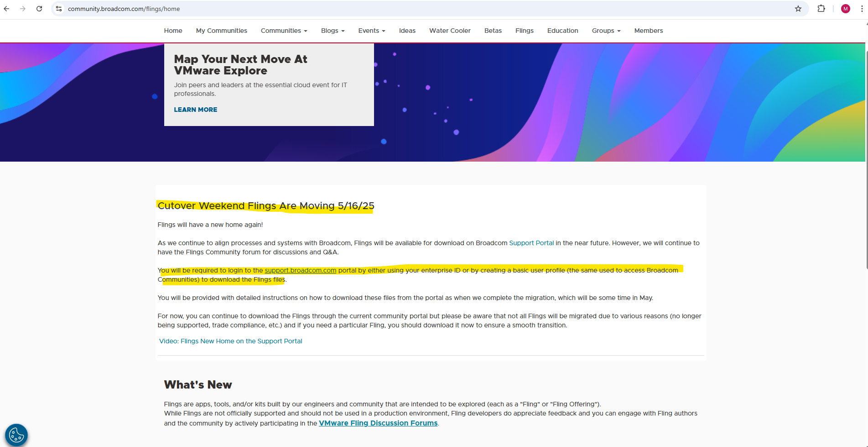Click the browser back arrow

6,9
